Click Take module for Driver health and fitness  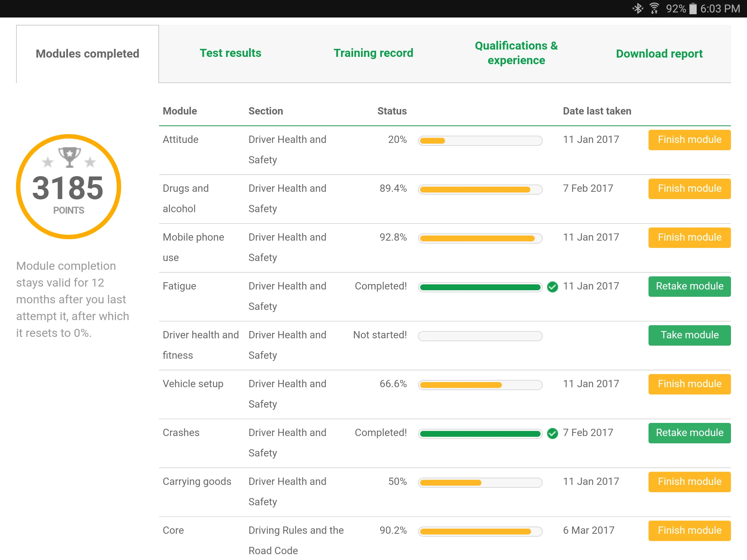click(689, 335)
